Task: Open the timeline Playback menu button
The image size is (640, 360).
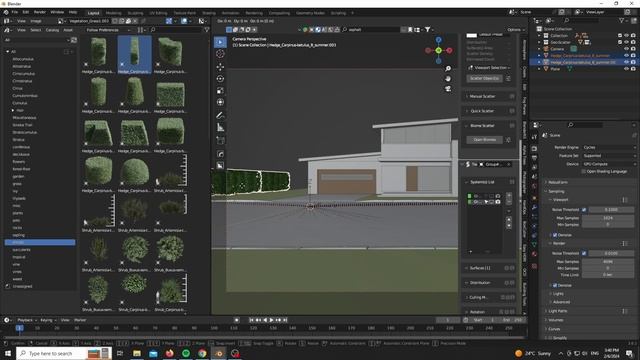Action: (27, 320)
